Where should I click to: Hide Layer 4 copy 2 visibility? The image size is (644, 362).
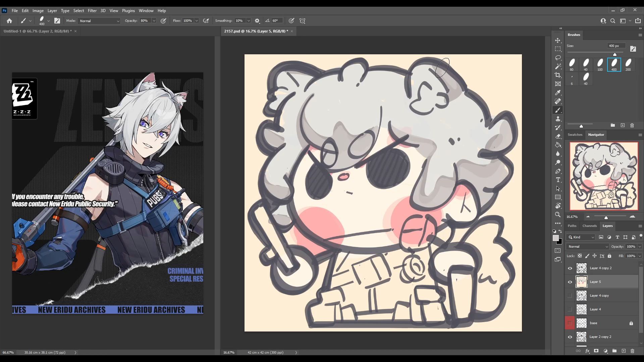tap(570, 268)
